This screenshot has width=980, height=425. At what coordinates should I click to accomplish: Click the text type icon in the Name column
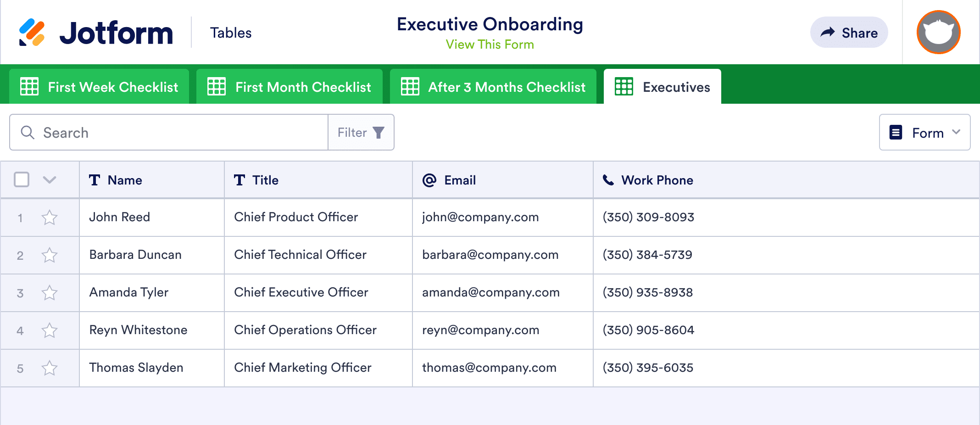(x=95, y=180)
